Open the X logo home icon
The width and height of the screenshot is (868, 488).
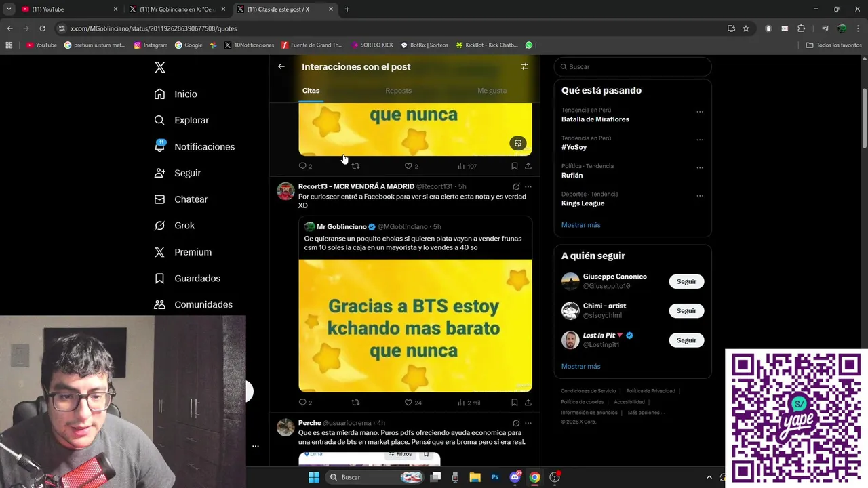pyautogui.click(x=160, y=67)
